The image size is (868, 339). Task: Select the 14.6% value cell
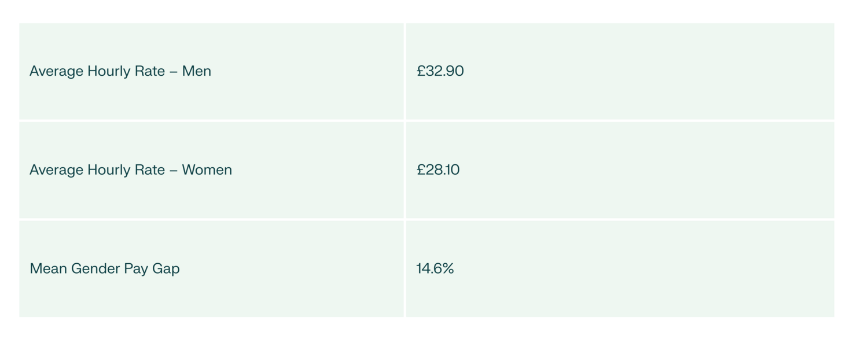click(435, 269)
